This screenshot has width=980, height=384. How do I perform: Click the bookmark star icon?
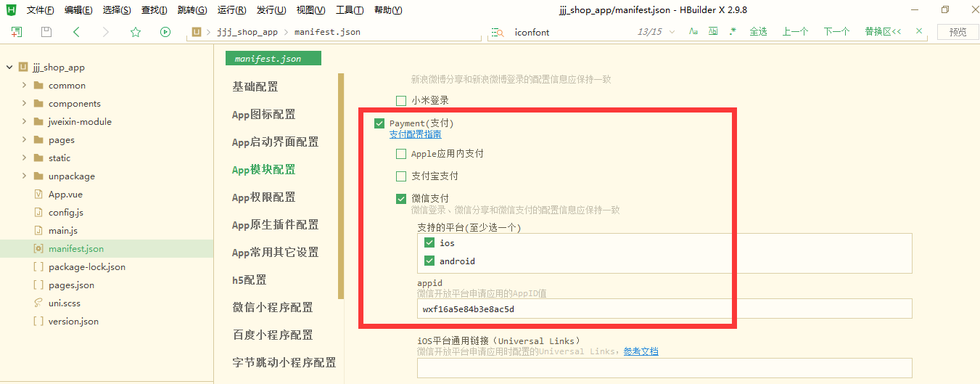pyautogui.click(x=136, y=32)
